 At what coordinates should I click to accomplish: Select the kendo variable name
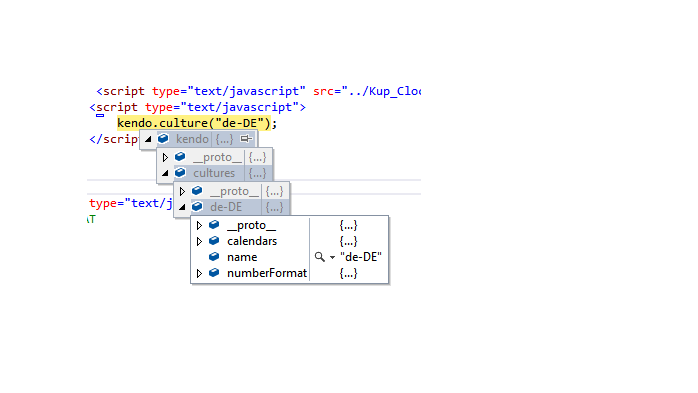coord(192,139)
